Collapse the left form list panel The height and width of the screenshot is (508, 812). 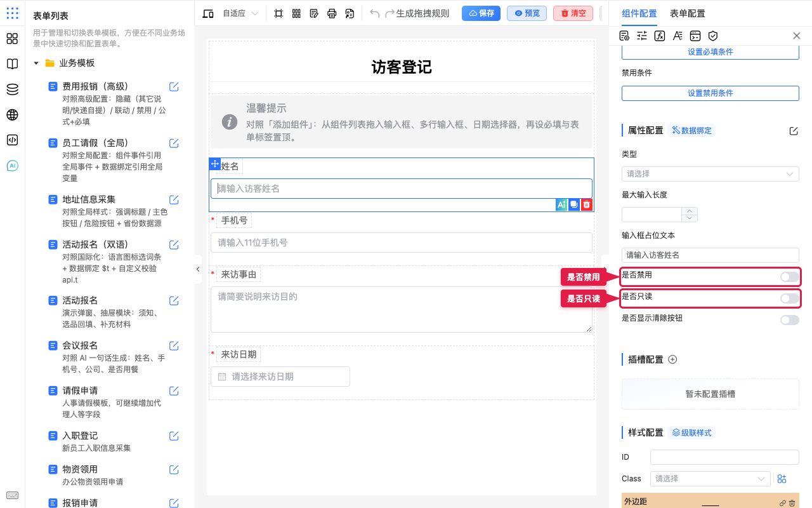[x=197, y=269]
